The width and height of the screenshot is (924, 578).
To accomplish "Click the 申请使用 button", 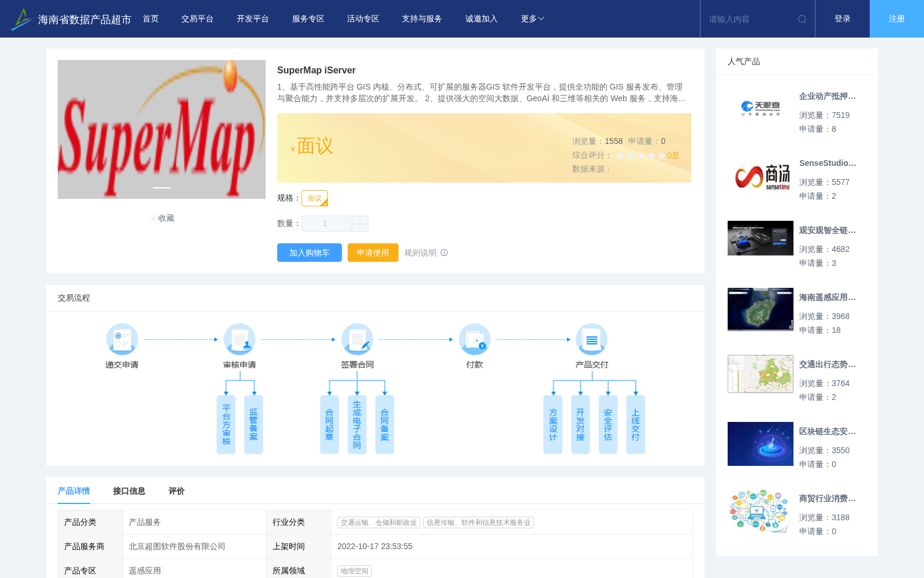I will pos(373,253).
